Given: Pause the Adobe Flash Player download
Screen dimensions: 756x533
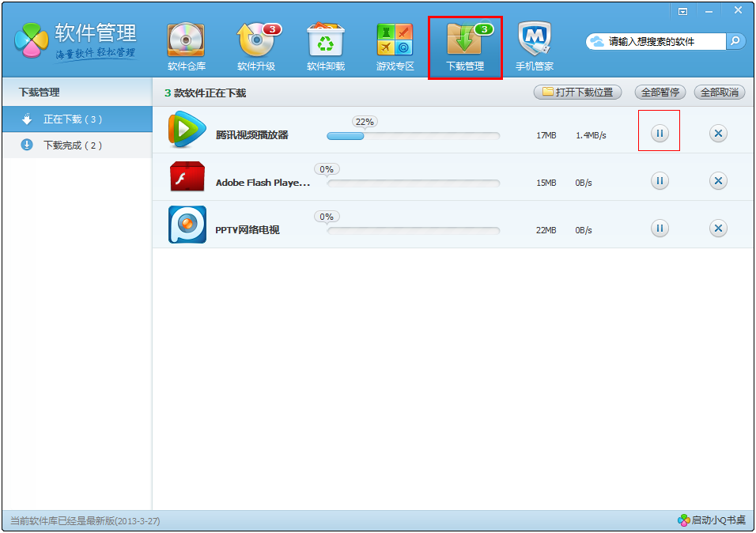Looking at the screenshot, I should [660, 181].
